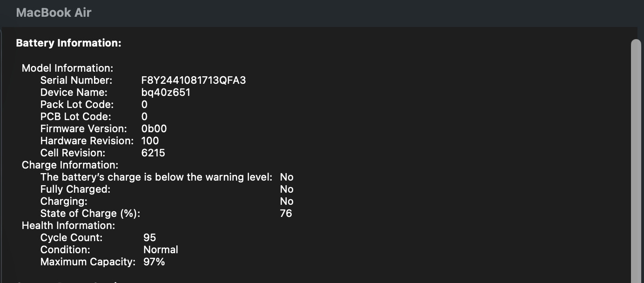644x283 pixels.
Task: Click the Fully Charged label
Action: point(75,189)
